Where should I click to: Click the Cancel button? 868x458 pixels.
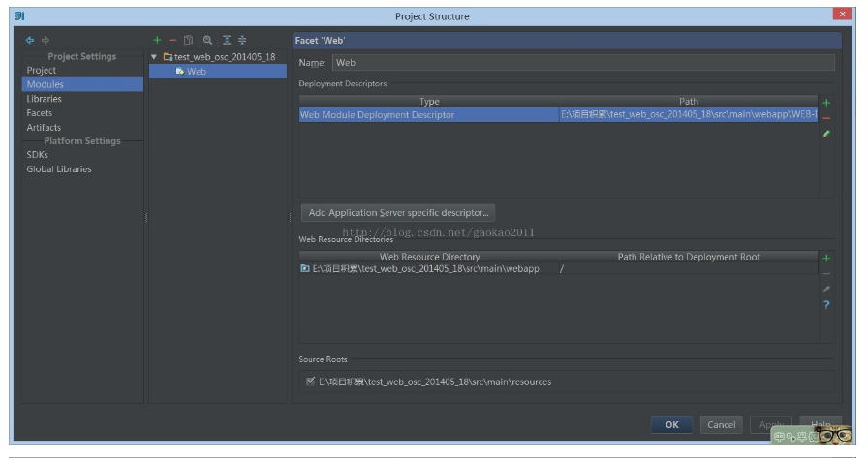pos(722,424)
